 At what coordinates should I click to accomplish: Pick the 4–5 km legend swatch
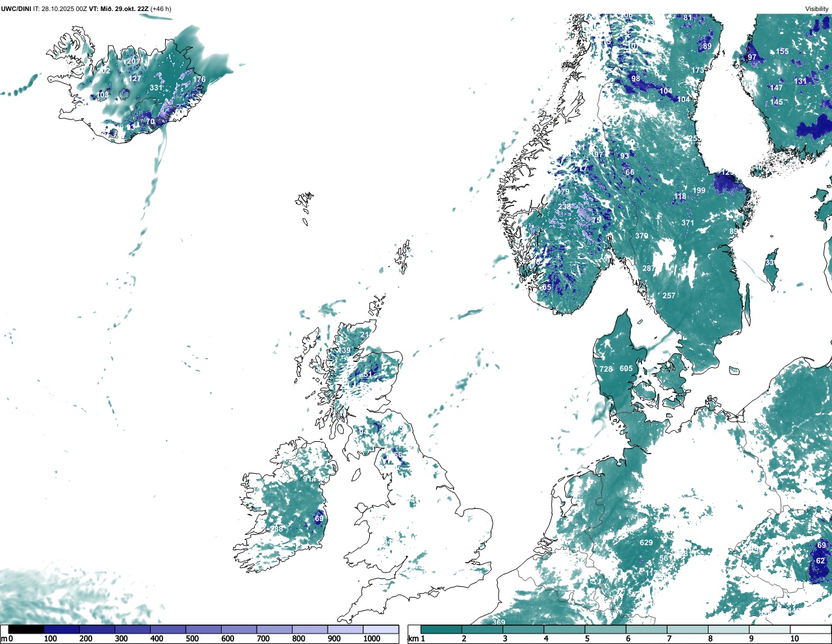[564, 629]
